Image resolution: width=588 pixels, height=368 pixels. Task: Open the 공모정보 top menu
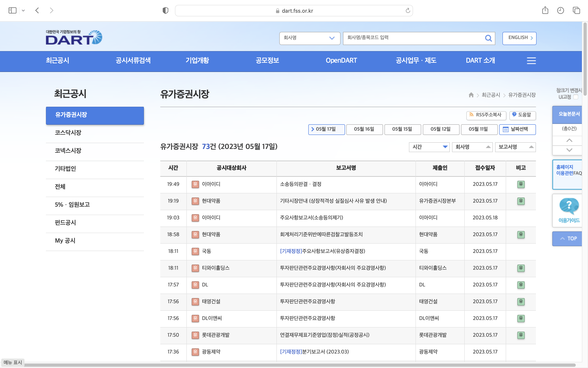point(267,60)
